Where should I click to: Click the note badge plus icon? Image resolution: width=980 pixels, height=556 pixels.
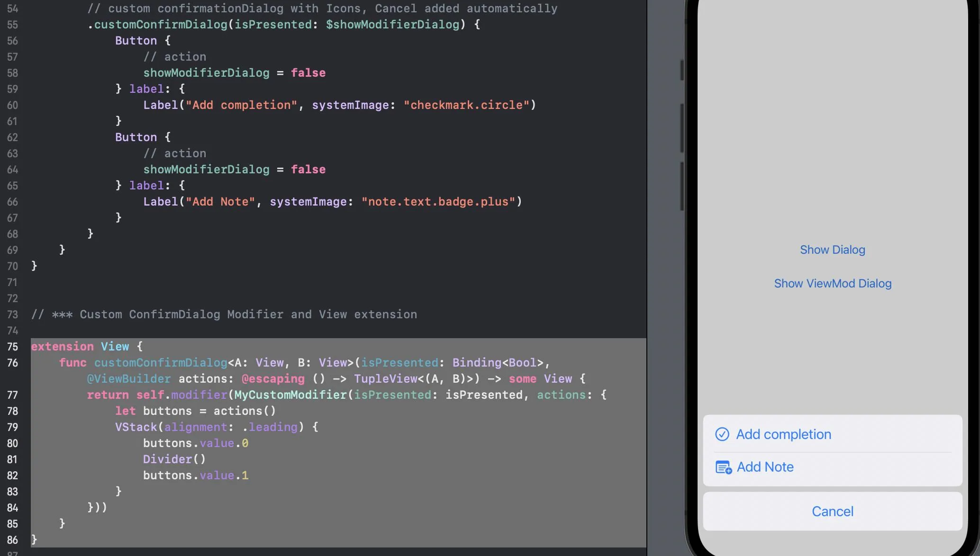click(x=723, y=467)
